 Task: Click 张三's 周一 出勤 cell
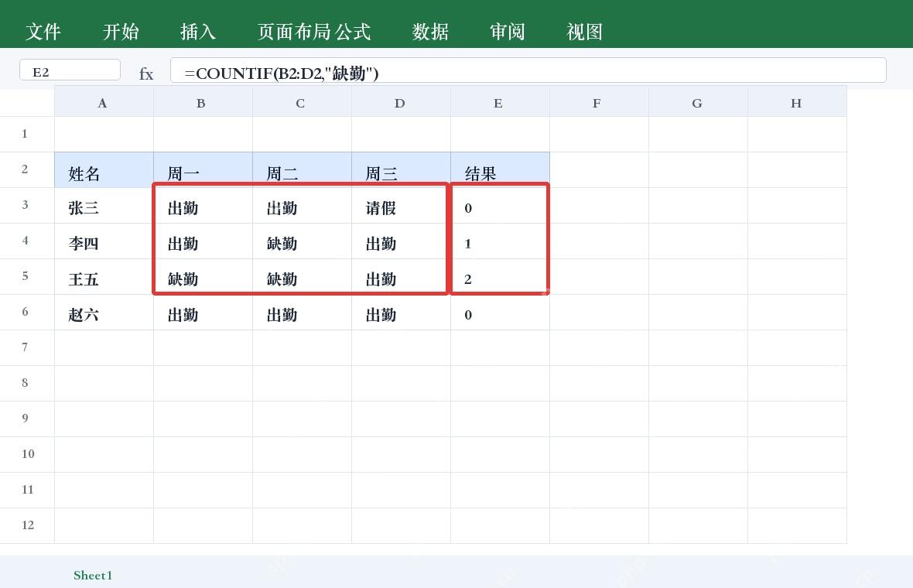click(x=203, y=206)
